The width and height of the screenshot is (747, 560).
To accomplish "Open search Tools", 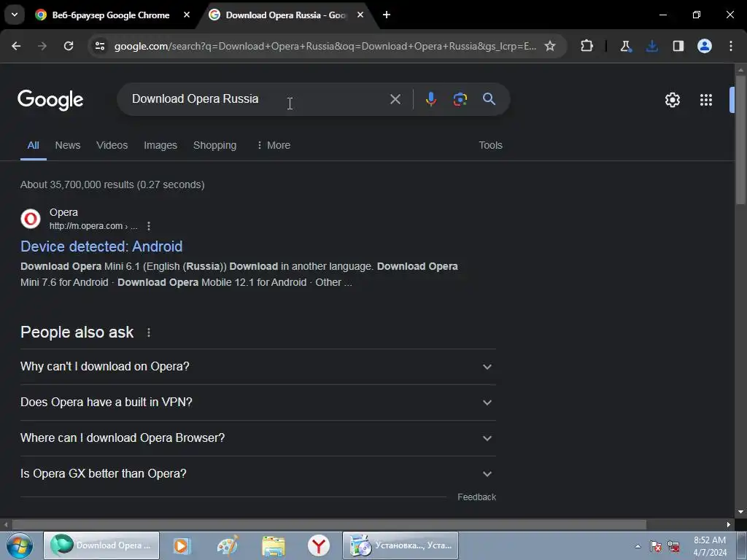I will click(490, 145).
